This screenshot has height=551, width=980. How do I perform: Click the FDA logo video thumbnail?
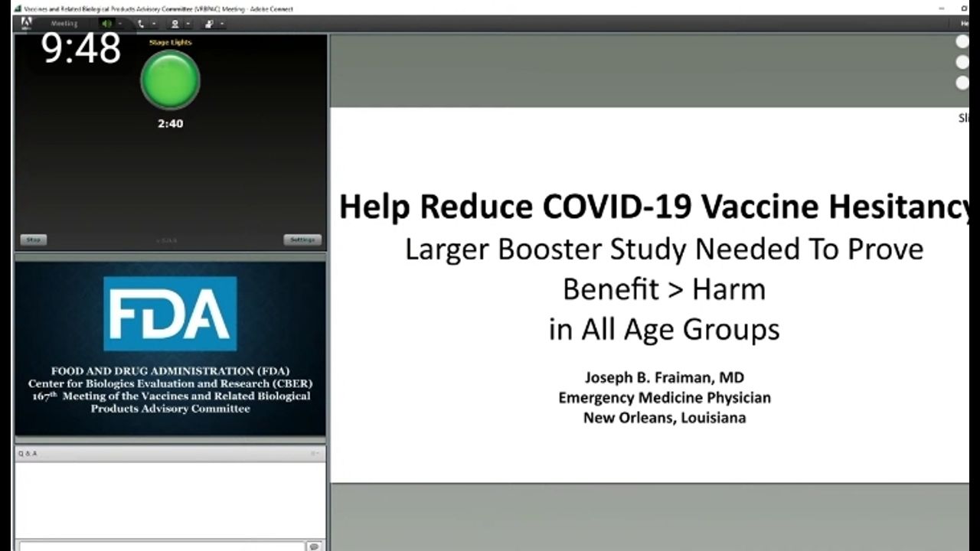click(x=170, y=348)
